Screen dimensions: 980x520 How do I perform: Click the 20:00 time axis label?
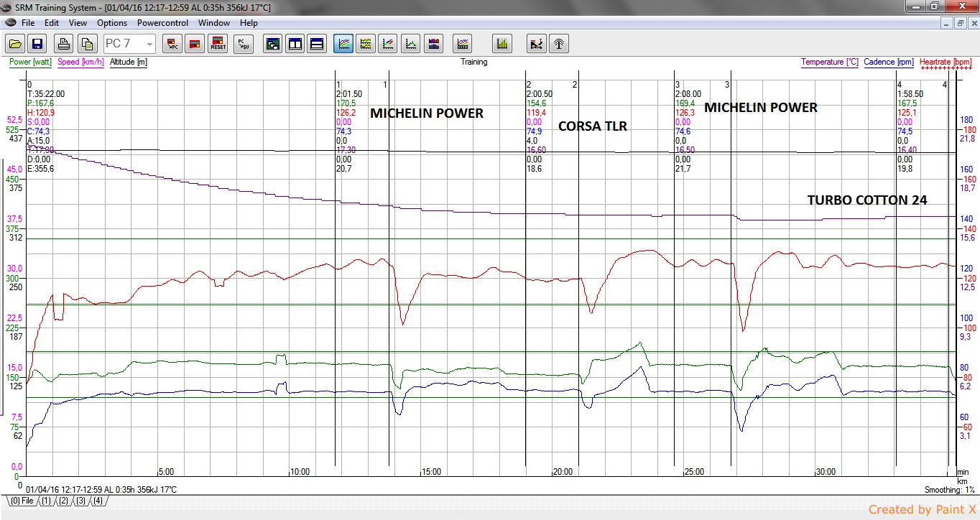(563, 472)
